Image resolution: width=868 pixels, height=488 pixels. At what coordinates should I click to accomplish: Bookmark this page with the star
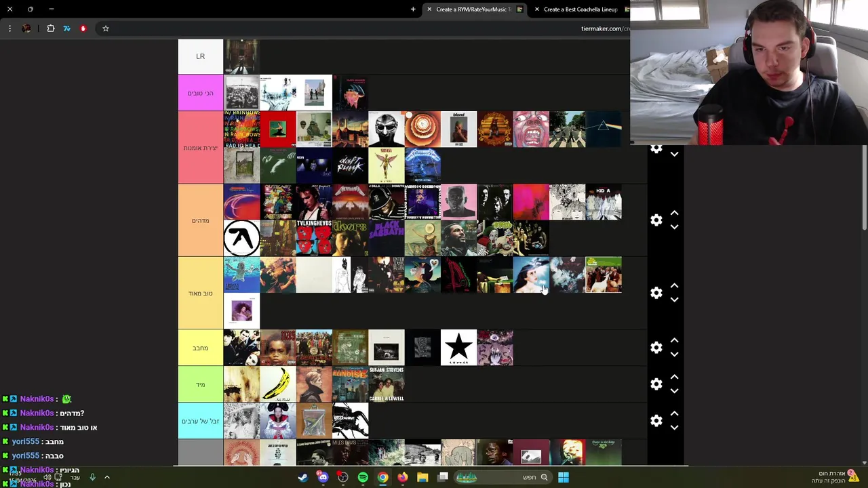(106, 28)
